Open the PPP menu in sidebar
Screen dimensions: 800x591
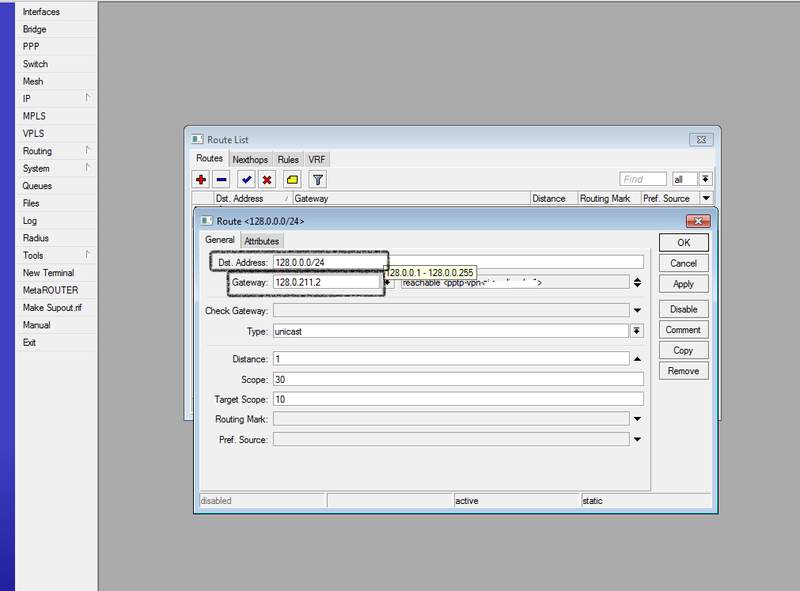click(33, 47)
